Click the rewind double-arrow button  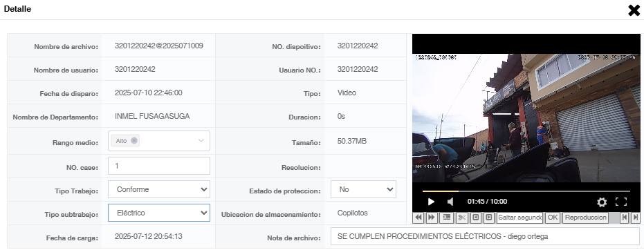pyautogui.click(x=418, y=218)
